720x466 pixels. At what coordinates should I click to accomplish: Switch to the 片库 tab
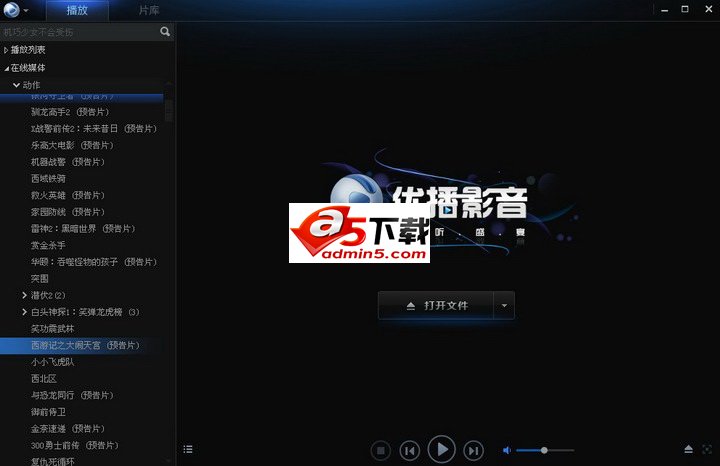coord(149,10)
